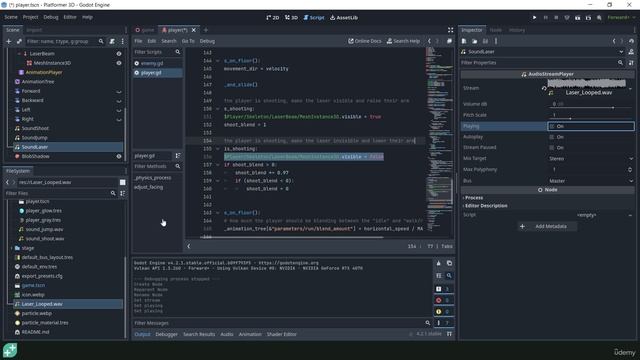Save the edited resource in Inspector
The height and width of the screenshot is (360, 640).
click(x=485, y=41)
